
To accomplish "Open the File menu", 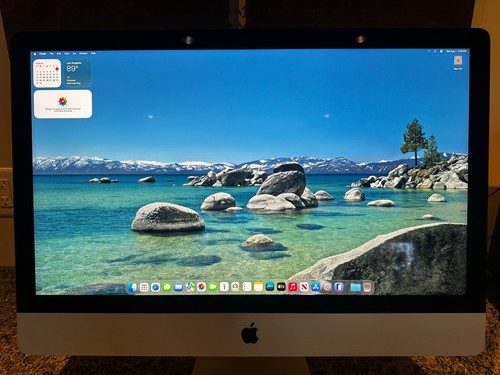I will pos(52,53).
